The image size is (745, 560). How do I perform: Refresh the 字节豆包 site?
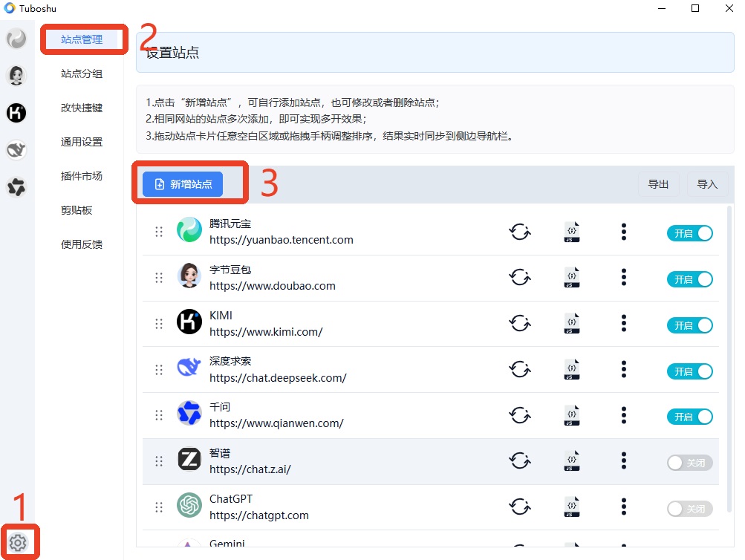point(520,277)
